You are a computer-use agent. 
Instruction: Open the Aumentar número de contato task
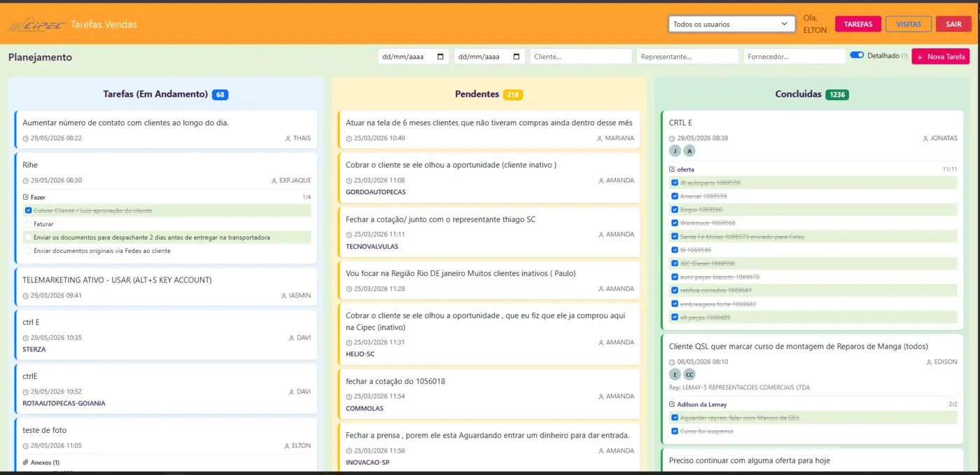click(166, 130)
